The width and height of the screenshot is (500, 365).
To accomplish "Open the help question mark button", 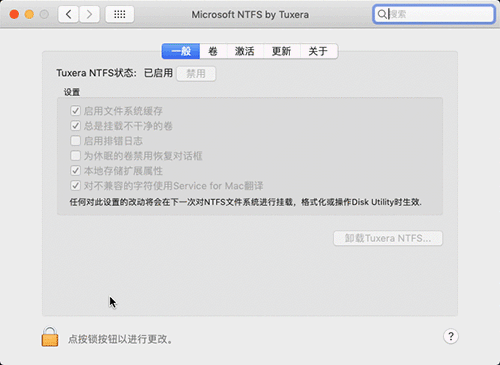I will [451, 336].
